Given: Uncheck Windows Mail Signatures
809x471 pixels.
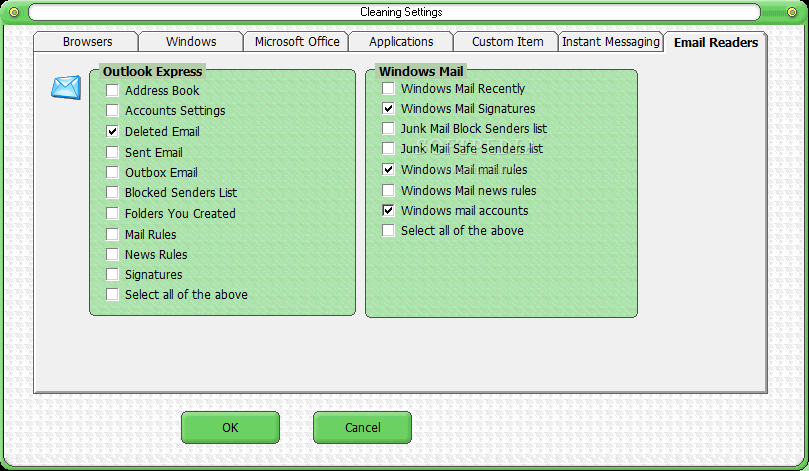Looking at the screenshot, I should [x=388, y=108].
